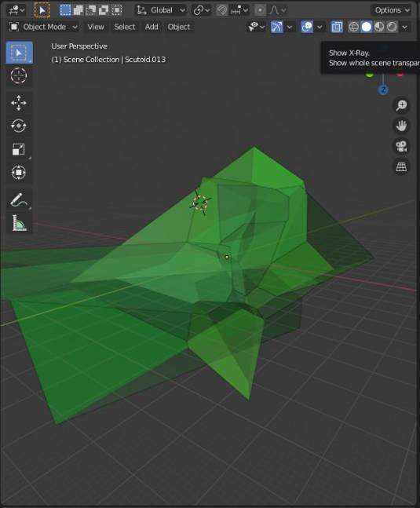This screenshot has height=508, width=420.
Task: Expand shading options dropdown arrow
Action: pyautogui.click(x=405, y=27)
